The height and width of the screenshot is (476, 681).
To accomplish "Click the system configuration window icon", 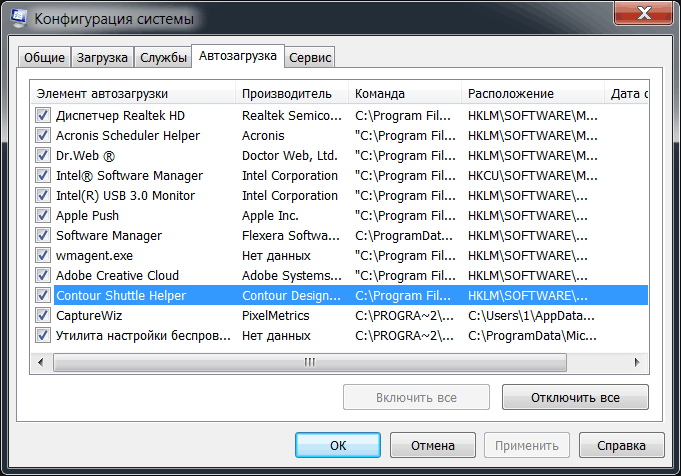I will pos(19,18).
